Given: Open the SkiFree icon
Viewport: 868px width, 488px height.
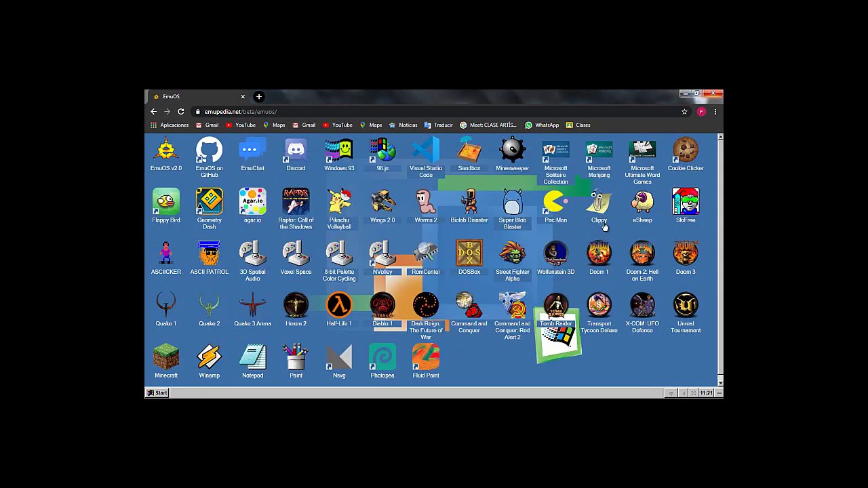Looking at the screenshot, I should pos(686,206).
